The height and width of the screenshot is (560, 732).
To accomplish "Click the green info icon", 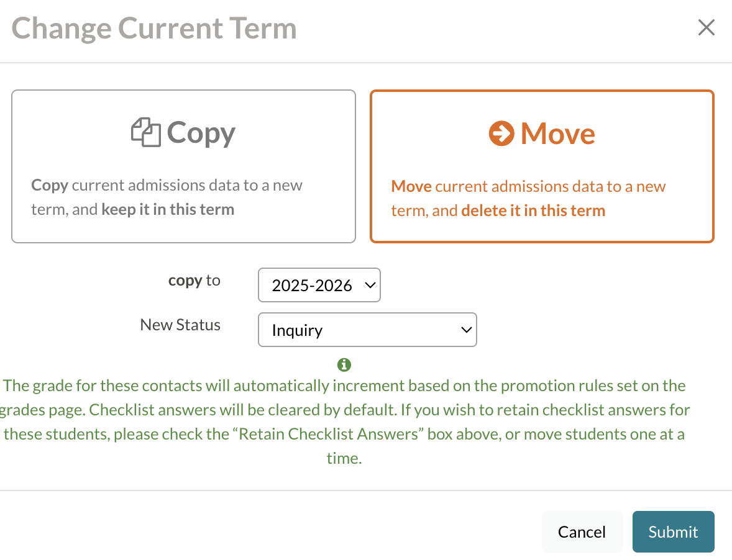I will (344, 364).
